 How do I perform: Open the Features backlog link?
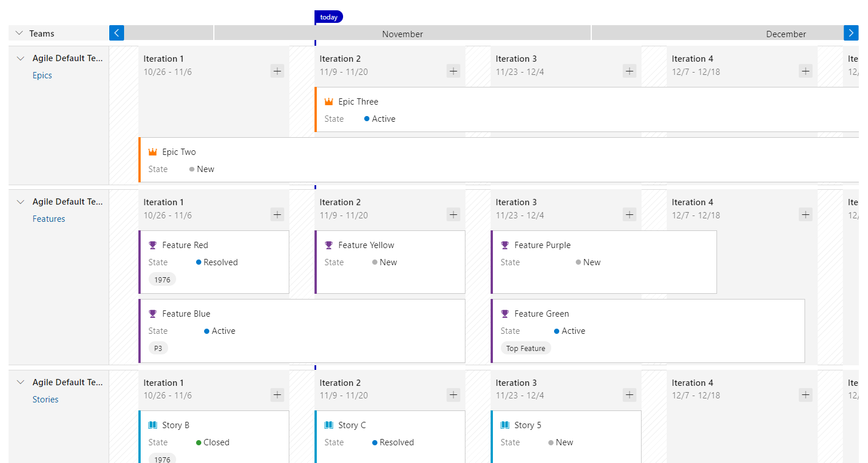(x=50, y=218)
